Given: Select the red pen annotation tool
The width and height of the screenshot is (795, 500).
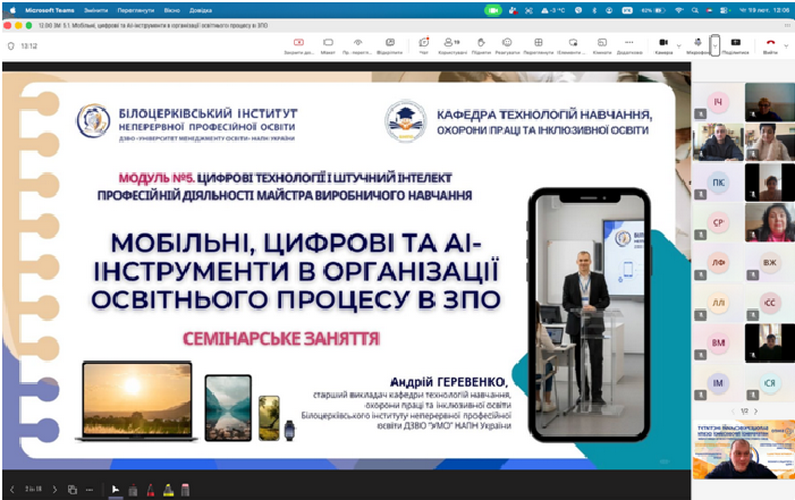Looking at the screenshot, I should coord(150,489).
